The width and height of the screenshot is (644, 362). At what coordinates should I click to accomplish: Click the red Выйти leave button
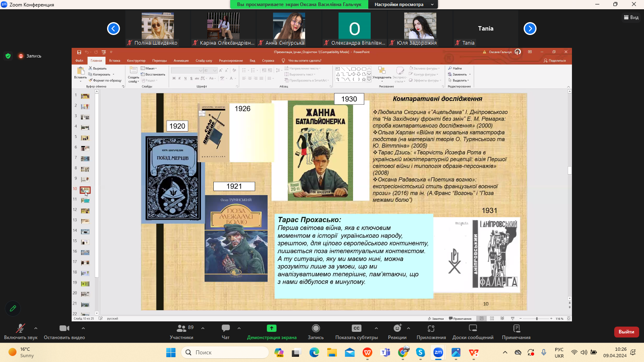[x=626, y=332]
